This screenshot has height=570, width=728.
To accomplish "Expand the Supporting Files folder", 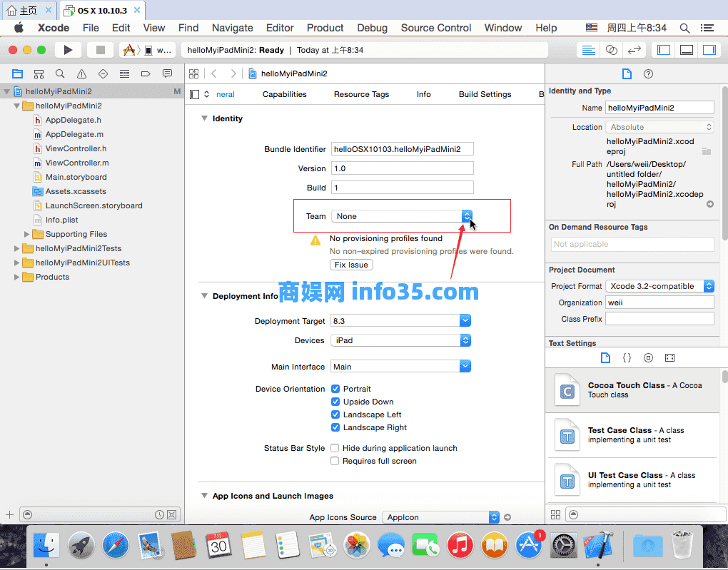I will (x=27, y=235).
